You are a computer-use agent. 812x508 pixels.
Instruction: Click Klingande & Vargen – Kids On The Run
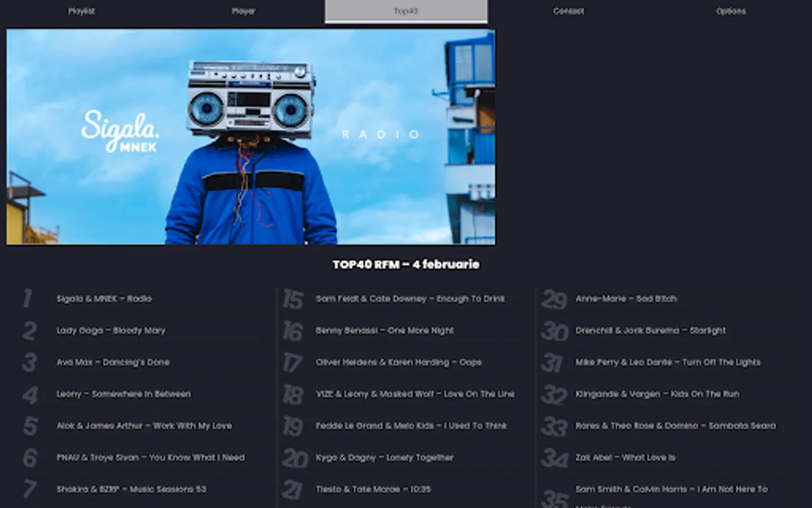click(657, 393)
